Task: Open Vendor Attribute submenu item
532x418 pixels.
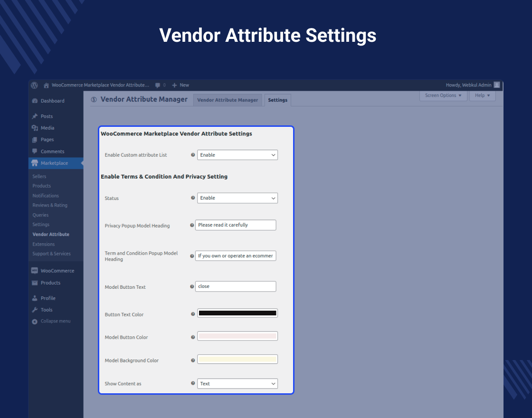Action: pos(51,235)
